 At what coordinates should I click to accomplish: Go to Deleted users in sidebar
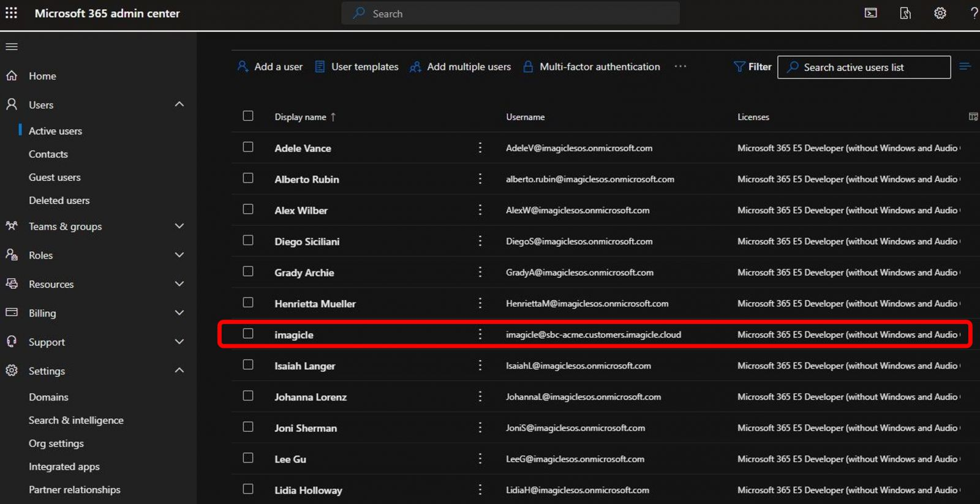pos(59,200)
